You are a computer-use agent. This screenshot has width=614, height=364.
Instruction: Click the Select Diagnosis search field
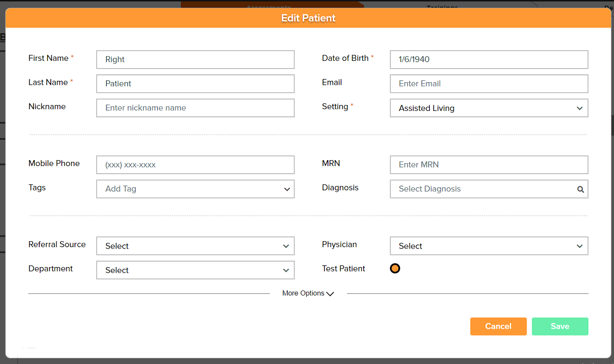489,189
